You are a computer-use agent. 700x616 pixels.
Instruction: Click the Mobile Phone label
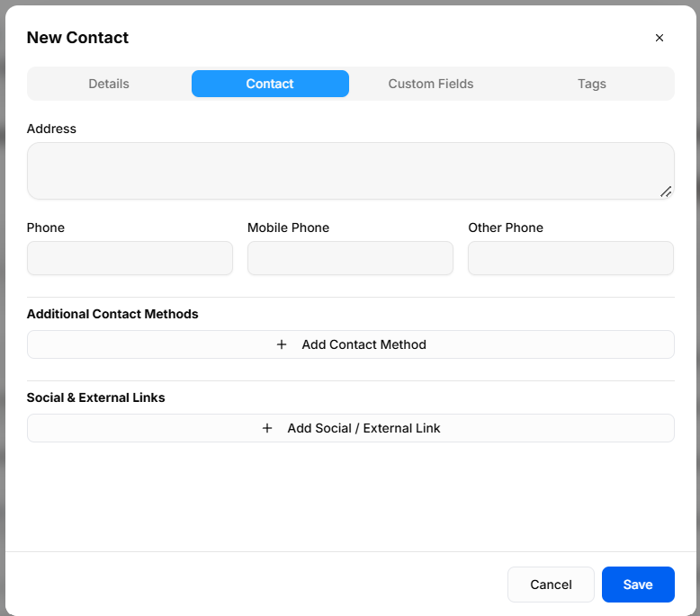(289, 228)
